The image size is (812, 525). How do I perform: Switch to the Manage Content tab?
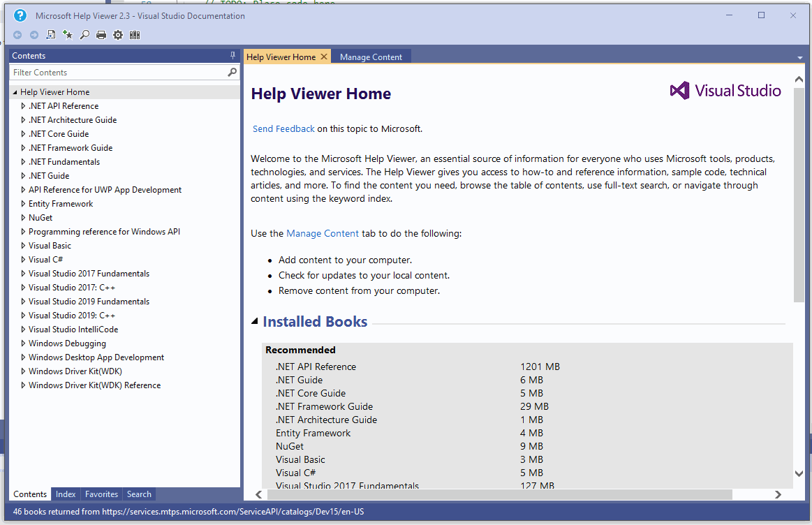tap(371, 56)
